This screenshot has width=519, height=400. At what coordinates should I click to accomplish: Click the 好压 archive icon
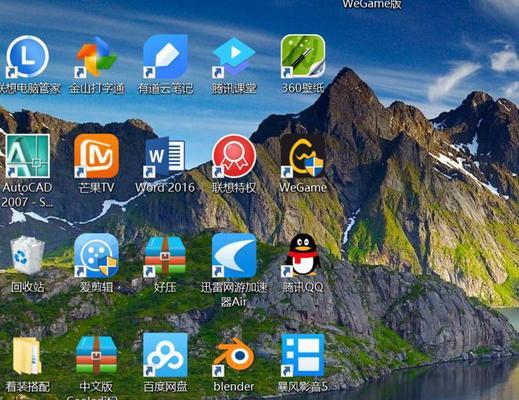click(165, 255)
